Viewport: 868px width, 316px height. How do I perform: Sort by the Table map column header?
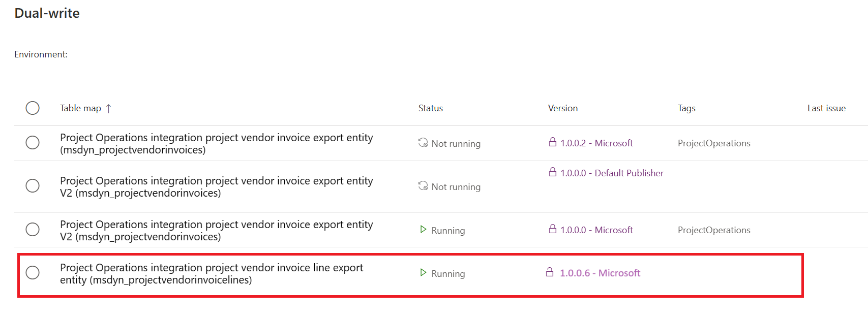(x=80, y=108)
